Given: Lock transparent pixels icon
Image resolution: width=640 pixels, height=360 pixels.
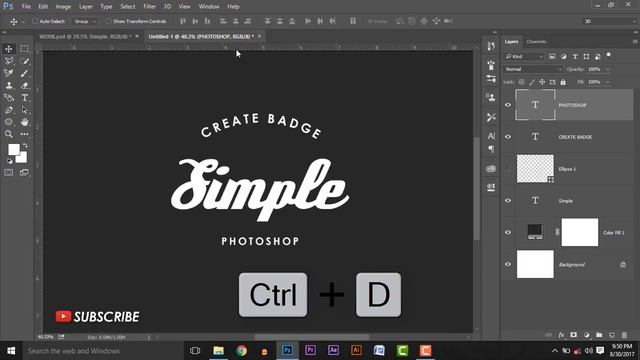Looking at the screenshot, I should (x=521, y=82).
